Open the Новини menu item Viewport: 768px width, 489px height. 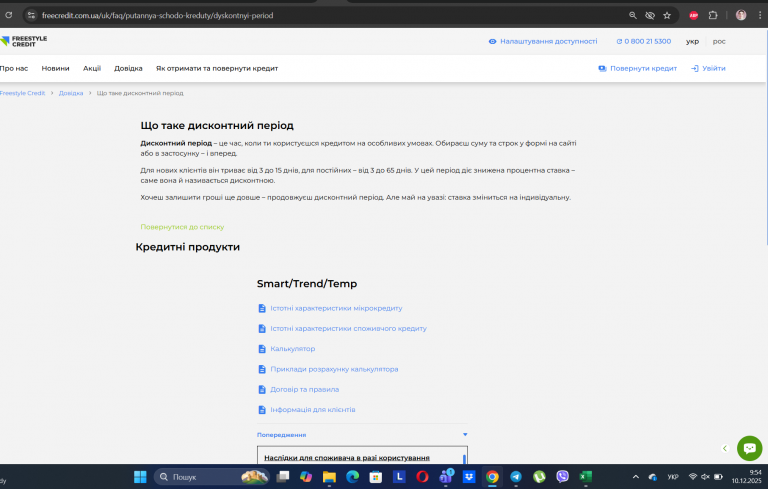(x=55, y=68)
